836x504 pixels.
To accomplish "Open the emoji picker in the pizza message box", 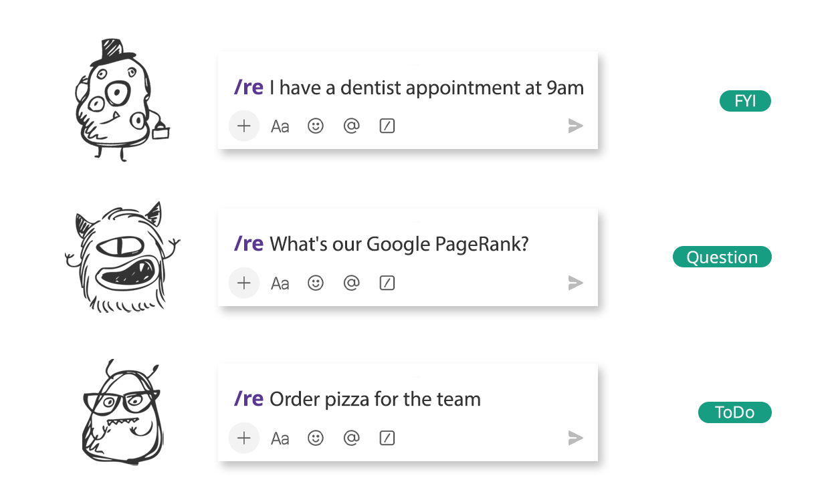I will tap(316, 438).
